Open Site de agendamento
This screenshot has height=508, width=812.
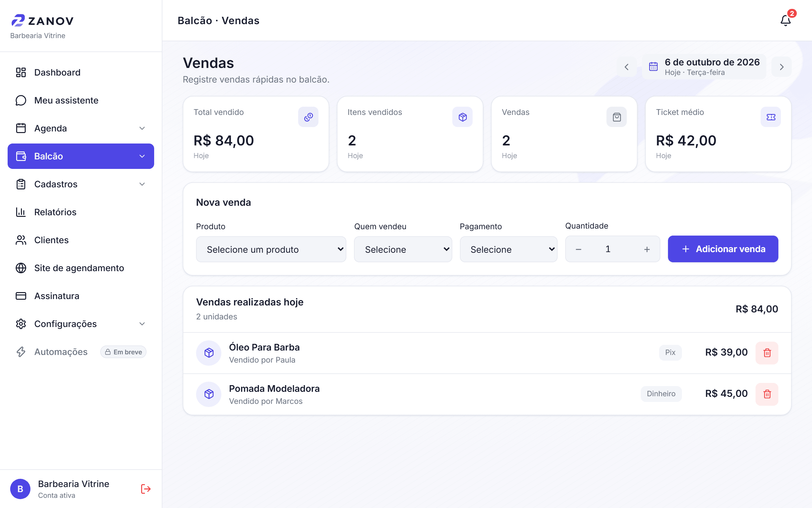[81, 268]
